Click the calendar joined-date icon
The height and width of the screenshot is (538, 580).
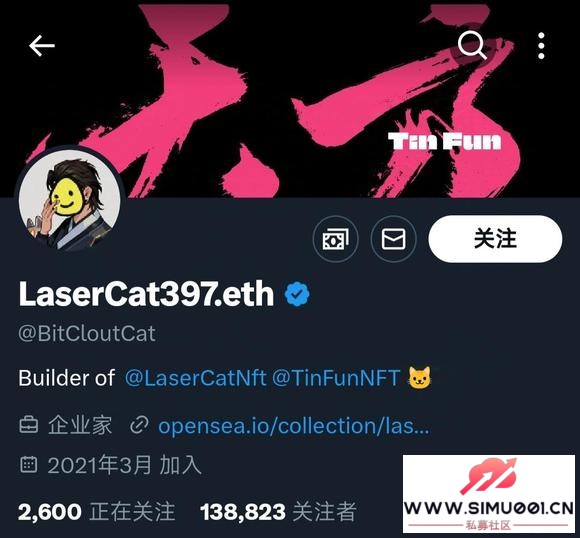[28, 464]
